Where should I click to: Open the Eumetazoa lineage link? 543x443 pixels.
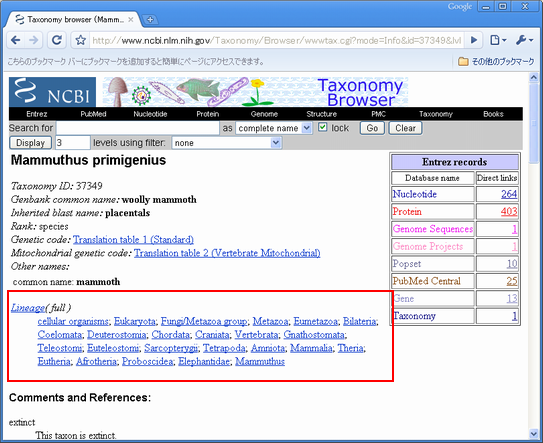[x=315, y=321]
